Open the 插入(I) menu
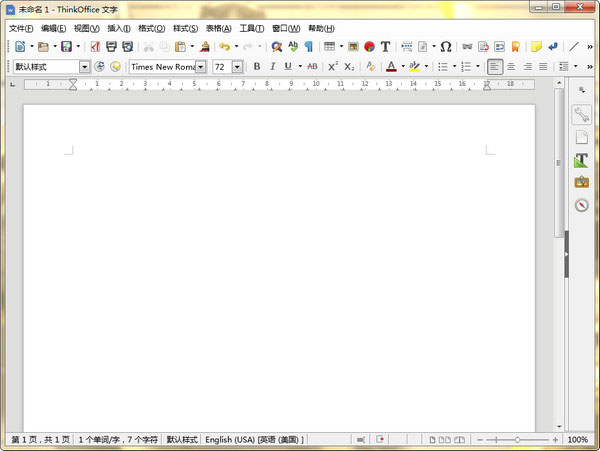The height and width of the screenshot is (451, 600). pyautogui.click(x=119, y=28)
